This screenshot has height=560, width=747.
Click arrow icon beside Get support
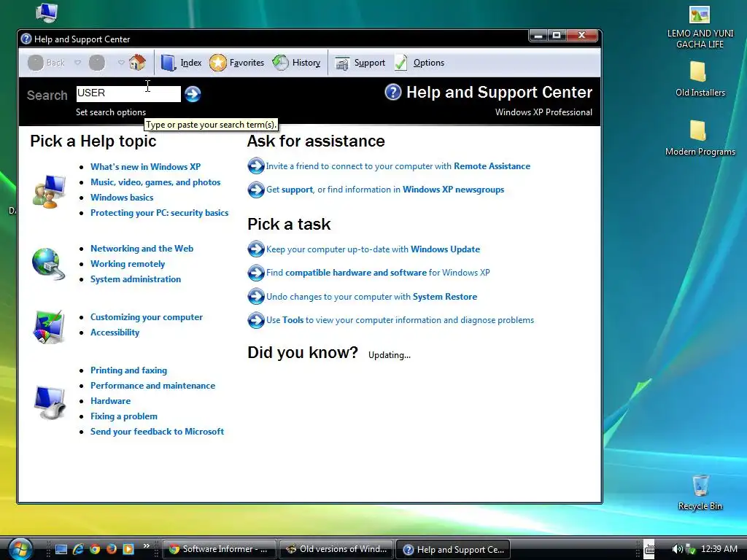pos(256,190)
